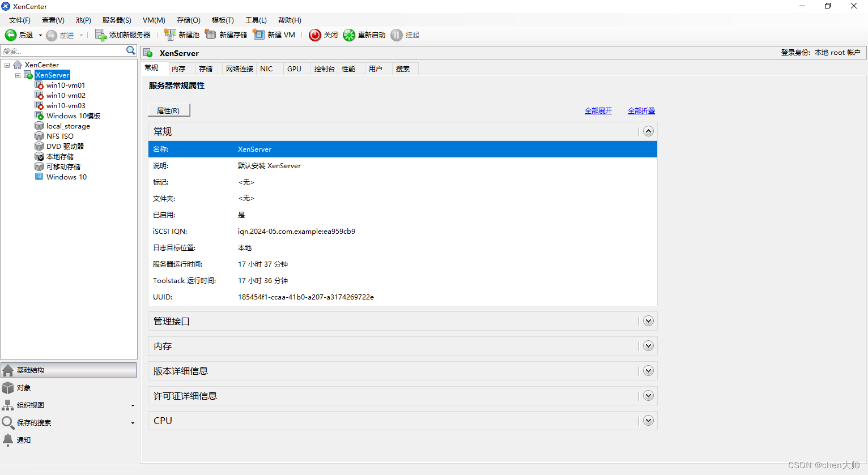The image size is (868, 475).
Task: Click the red Shut Down (关闭) icon
Action: (315, 35)
